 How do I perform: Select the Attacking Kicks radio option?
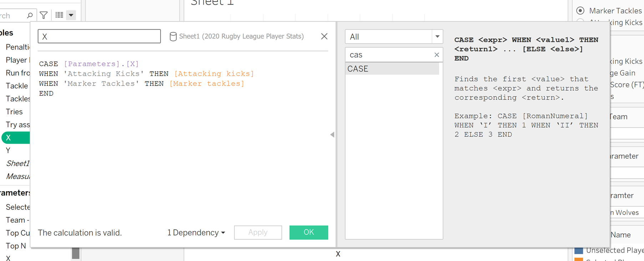pos(580,21)
